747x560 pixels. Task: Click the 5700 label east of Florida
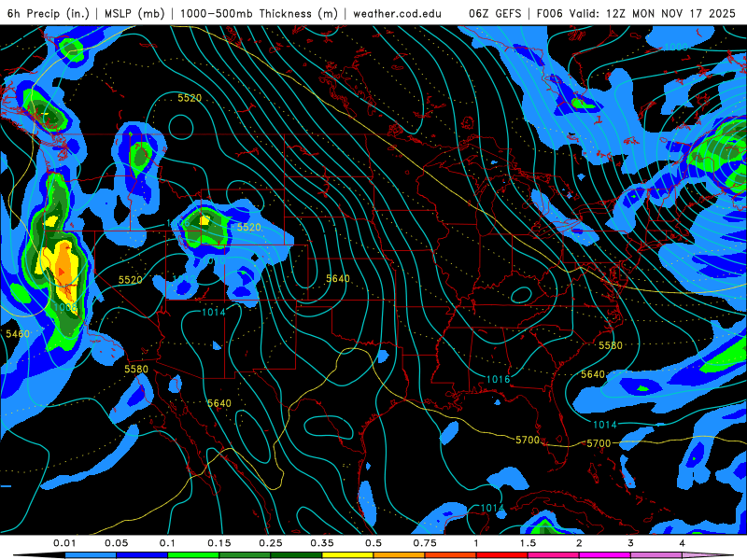(599, 443)
